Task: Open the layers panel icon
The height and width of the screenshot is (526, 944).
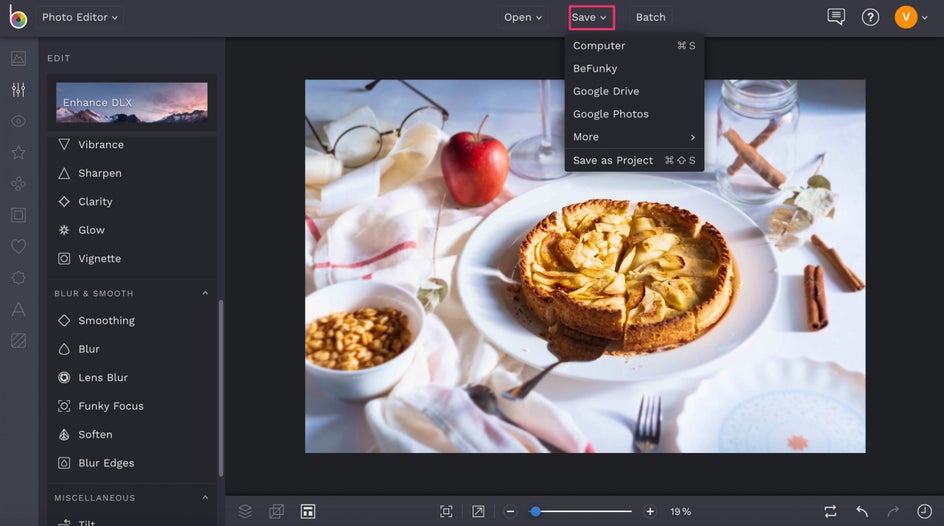Action: (245, 512)
